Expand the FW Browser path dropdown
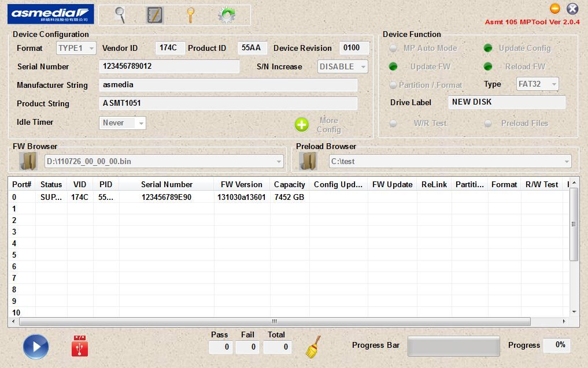This screenshot has width=588, height=368. click(279, 162)
